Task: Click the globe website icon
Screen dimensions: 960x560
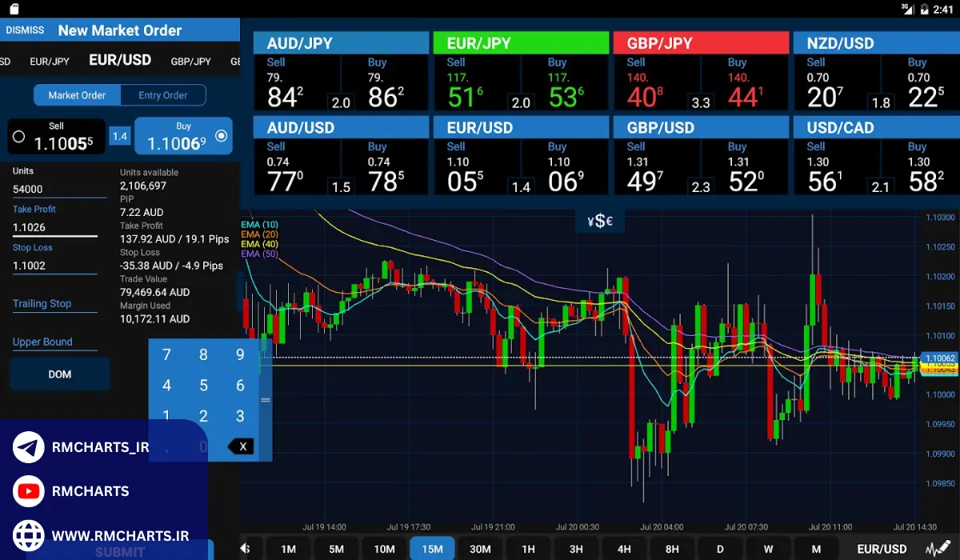Action: [29, 534]
